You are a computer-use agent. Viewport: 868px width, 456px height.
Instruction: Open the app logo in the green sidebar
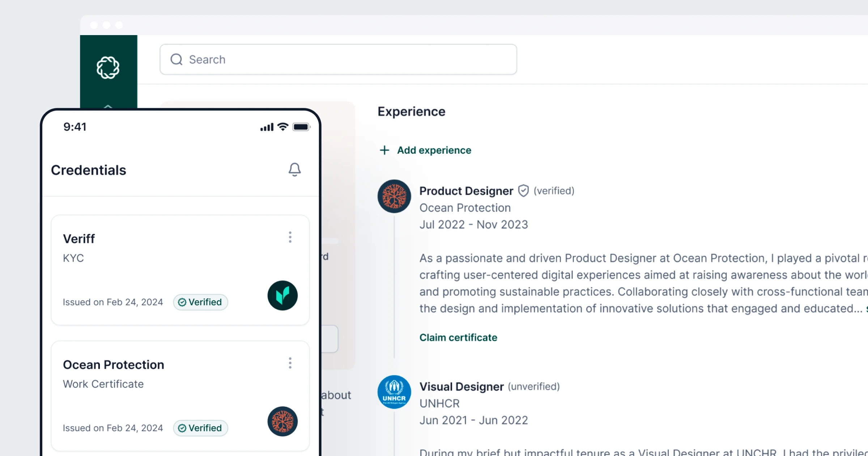click(x=108, y=67)
